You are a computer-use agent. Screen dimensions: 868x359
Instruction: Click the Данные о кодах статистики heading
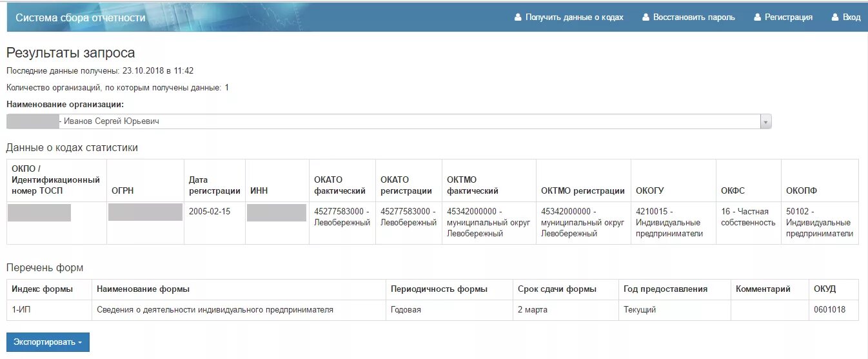(x=72, y=148)
